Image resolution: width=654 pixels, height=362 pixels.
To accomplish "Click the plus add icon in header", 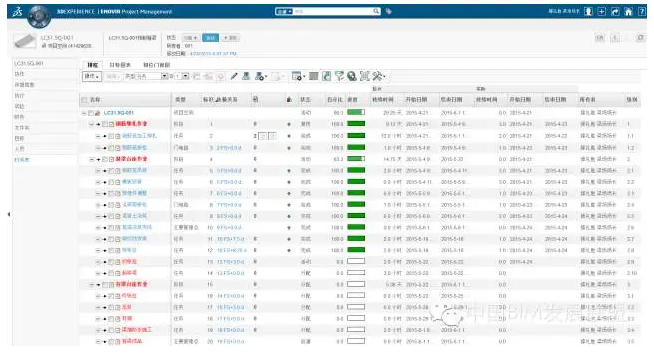I will pos(602,12).
